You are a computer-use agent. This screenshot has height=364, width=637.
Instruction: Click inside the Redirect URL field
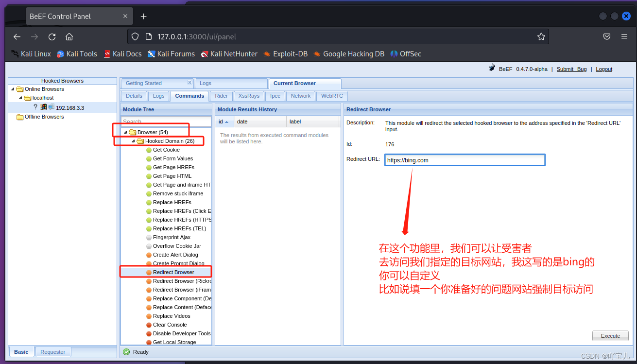point(464,159)
